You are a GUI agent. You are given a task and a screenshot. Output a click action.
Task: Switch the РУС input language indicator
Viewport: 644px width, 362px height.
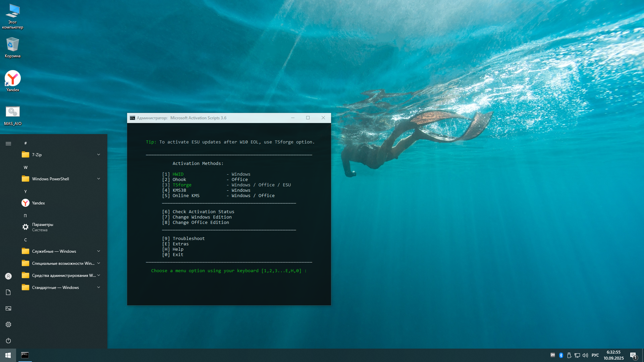[595, 355]
